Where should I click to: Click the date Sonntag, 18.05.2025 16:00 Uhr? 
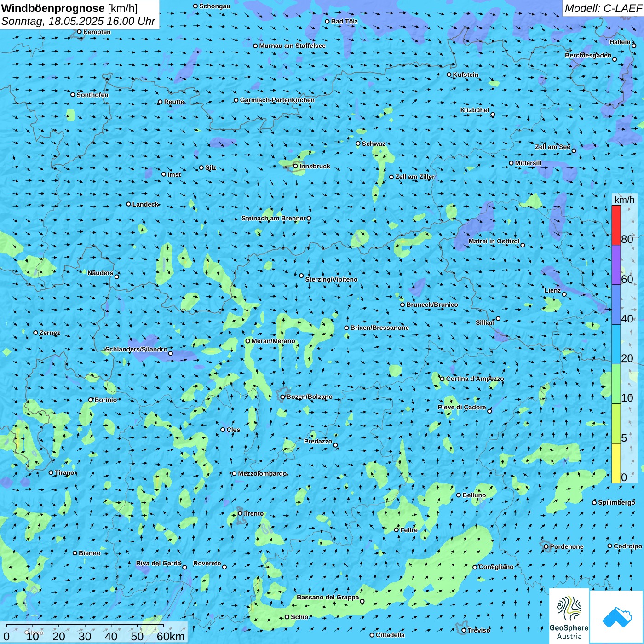(78, 21)
